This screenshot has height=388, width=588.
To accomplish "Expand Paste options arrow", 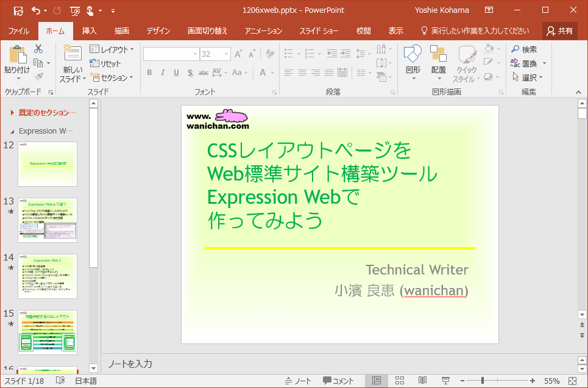I will click(18, 79).
